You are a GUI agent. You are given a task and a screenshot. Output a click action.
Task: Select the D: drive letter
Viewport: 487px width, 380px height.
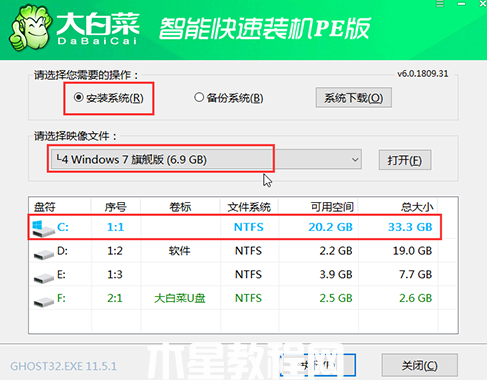click(62, 251)
